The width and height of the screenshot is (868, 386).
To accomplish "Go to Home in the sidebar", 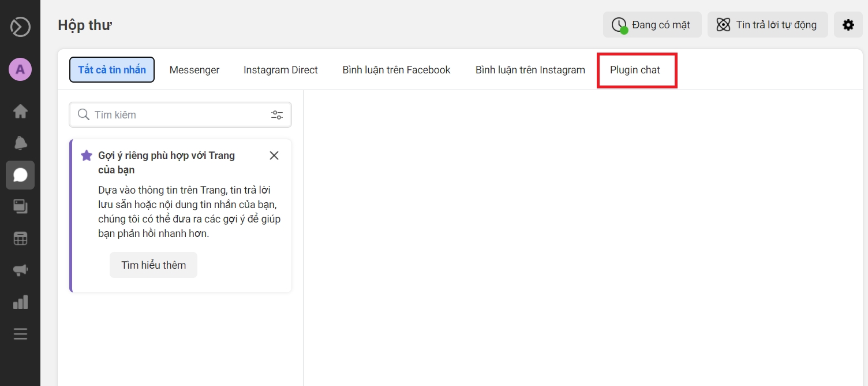I will [20, 111].
